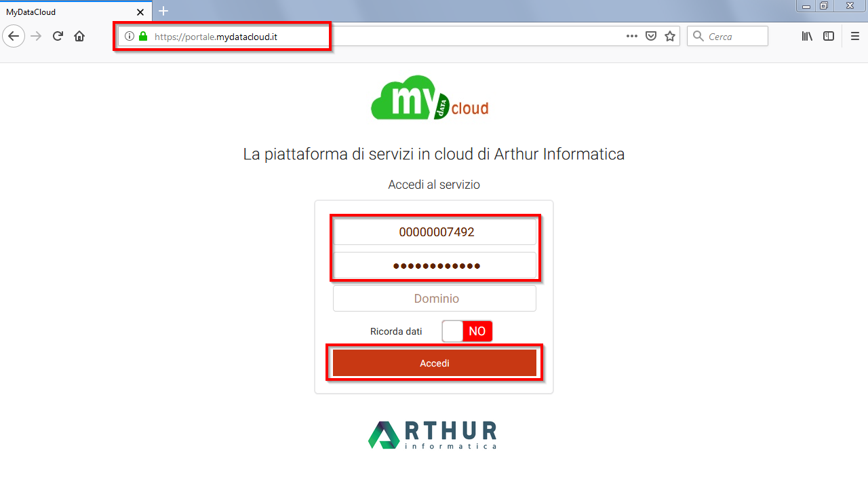Click the MyDataCloud logo

click(x=430, y=98)
